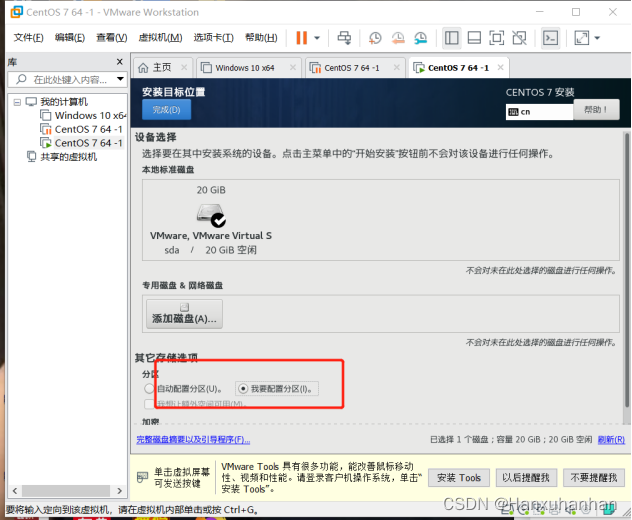
Task: Open the power options dropdown arrow
Action: coord(317,38)
